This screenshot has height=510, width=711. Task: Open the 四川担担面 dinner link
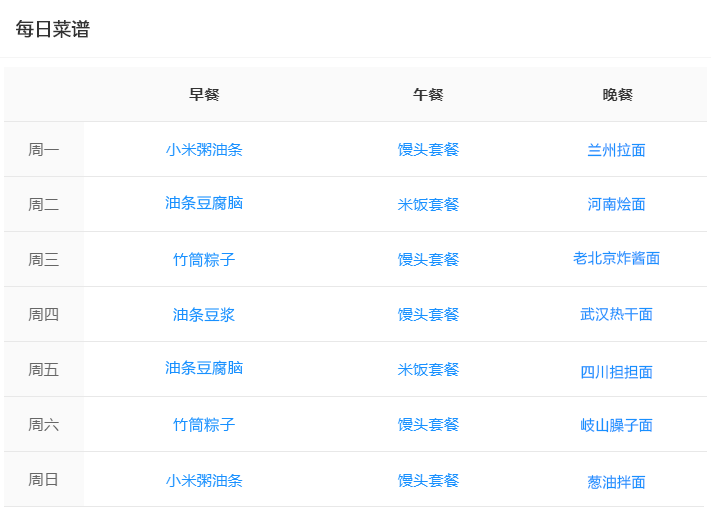pos(616,372)
